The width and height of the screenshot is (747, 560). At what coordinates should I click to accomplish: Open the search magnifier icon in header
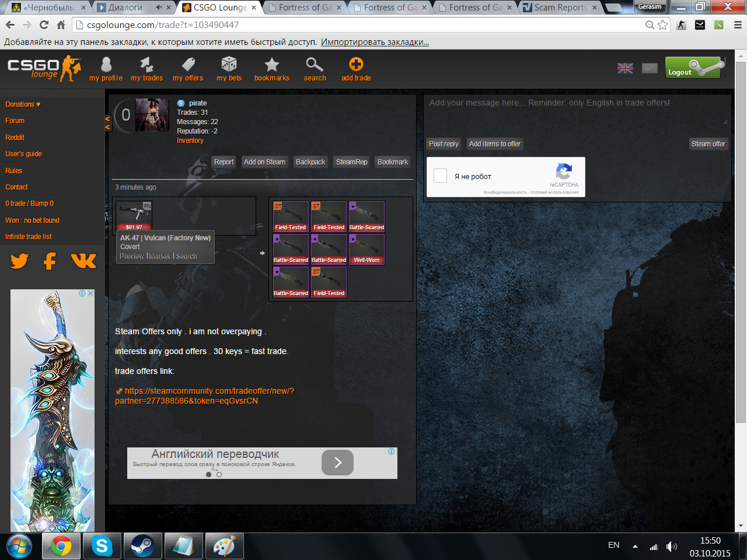click(x=315, y=64)
